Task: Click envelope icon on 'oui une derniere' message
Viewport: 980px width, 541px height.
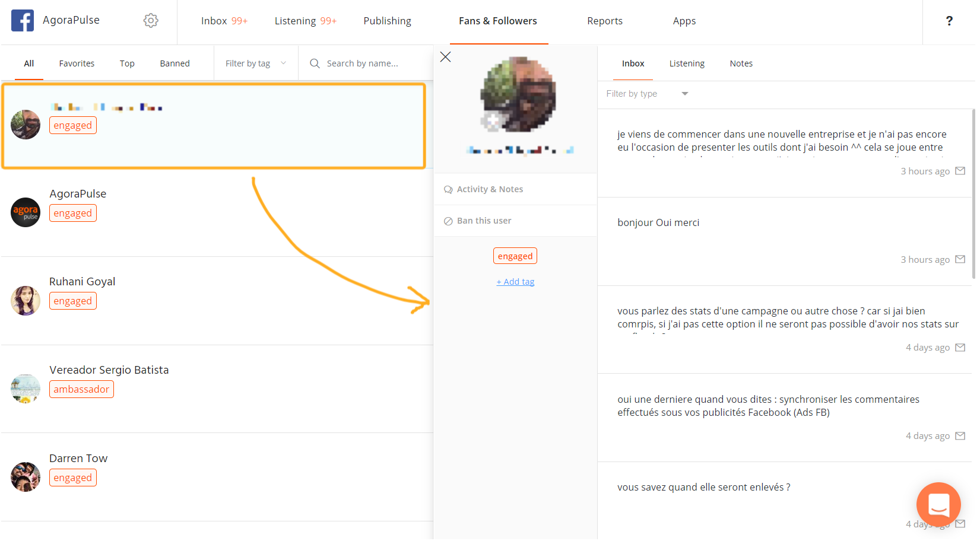Action: click(x=960, y=436)
